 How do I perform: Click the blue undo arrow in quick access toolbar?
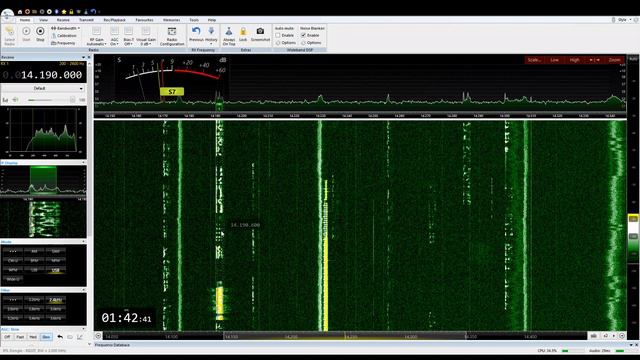93,12
